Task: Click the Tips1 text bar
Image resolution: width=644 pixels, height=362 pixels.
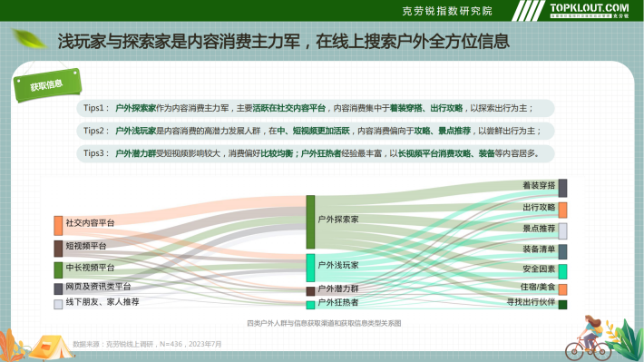Action: pyautogui.click(x=316, y=108)
